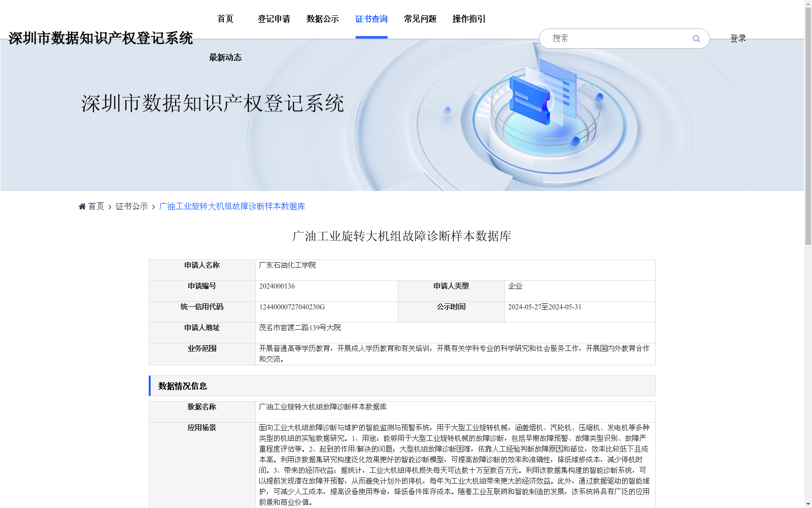Click inside the 搜索 search field

[609, 38]
